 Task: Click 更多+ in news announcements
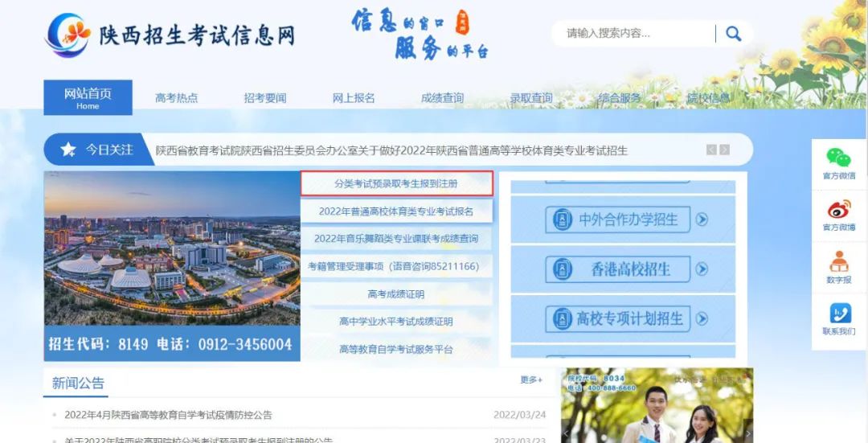pos(531,379)
